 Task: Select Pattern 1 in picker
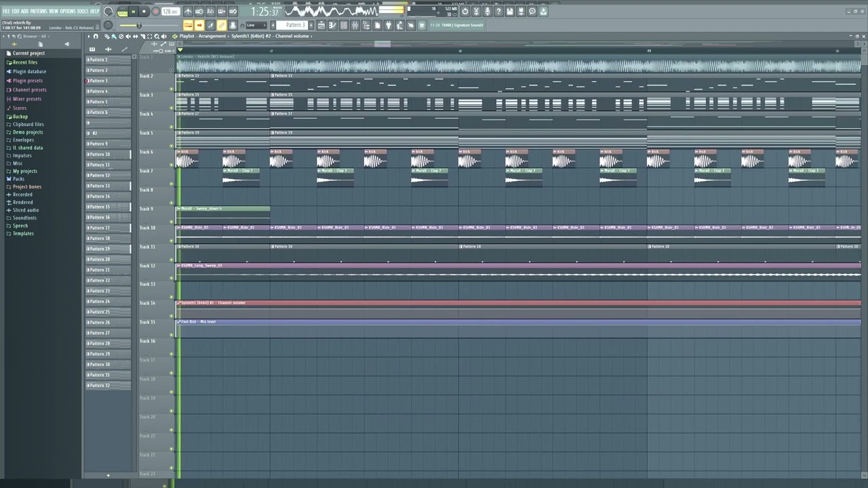click(x=108, y=60)
